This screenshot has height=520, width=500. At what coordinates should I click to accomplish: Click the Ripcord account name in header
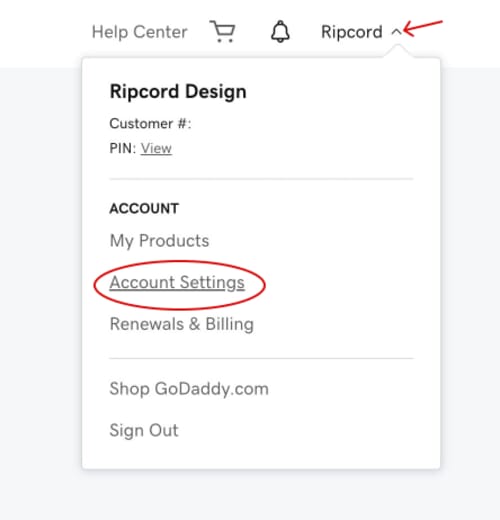coord(352,32)
